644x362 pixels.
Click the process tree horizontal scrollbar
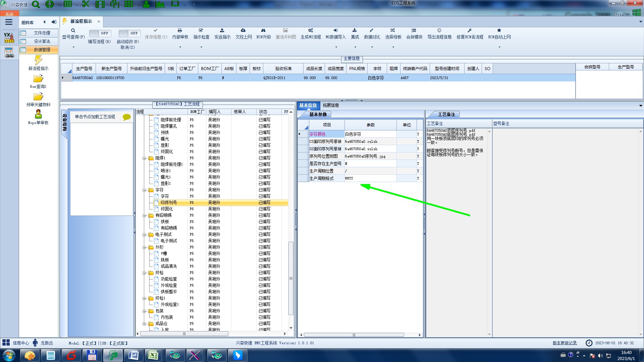[x=184, y=334]
